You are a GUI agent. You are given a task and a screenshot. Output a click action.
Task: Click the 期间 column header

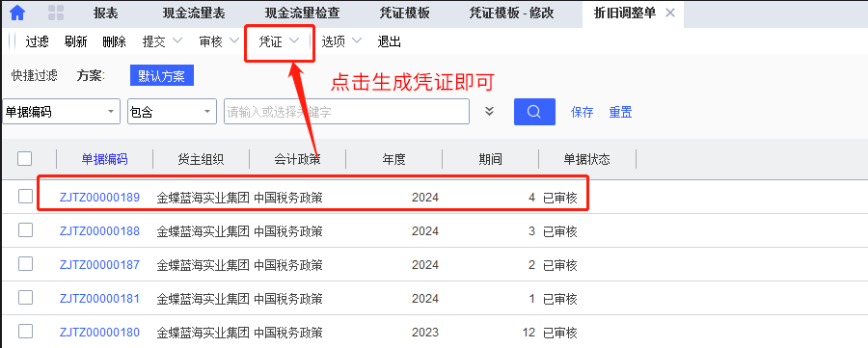[491, 159]
